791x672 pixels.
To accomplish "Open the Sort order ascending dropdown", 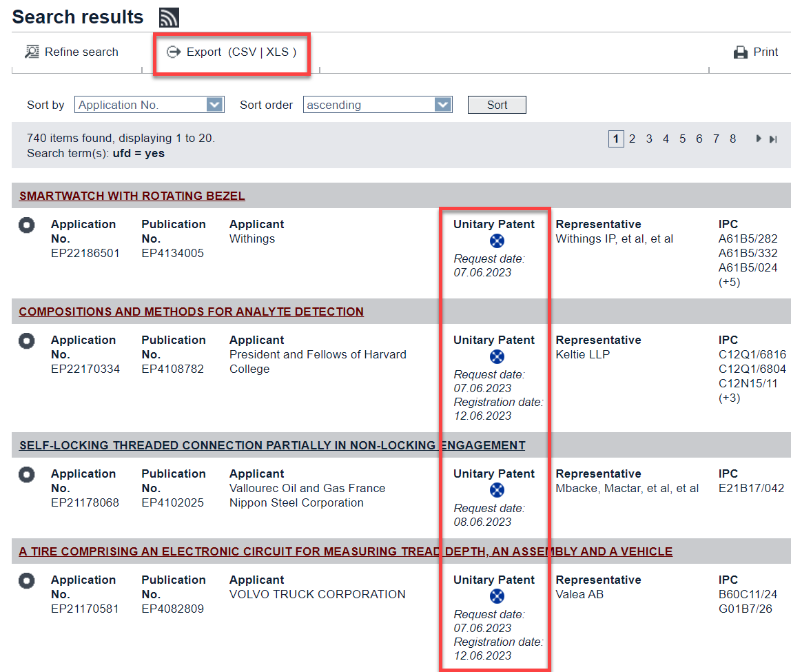I will click(443, 105).
